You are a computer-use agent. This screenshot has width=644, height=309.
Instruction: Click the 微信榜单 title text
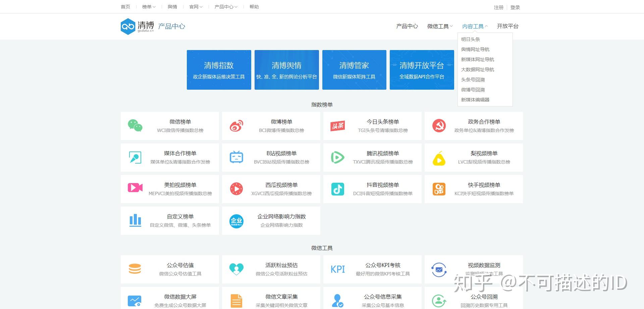pos(180,122)
